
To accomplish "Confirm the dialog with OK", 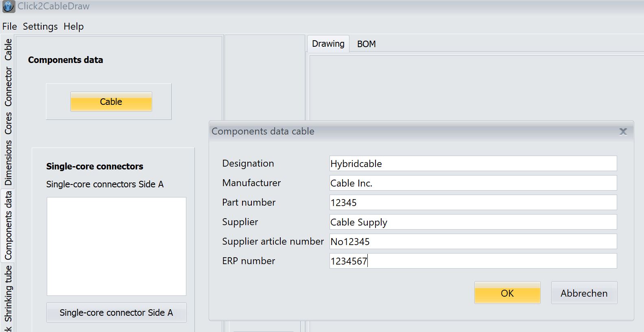I will coord(507,293).
